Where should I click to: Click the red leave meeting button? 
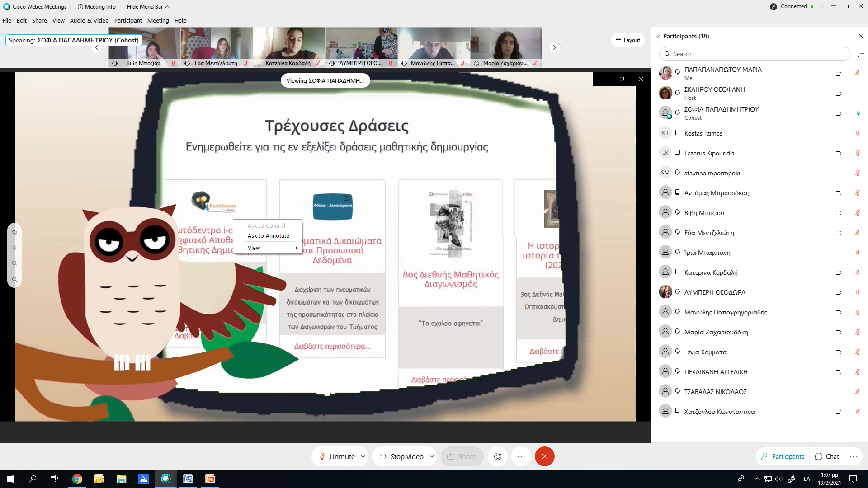544,456
